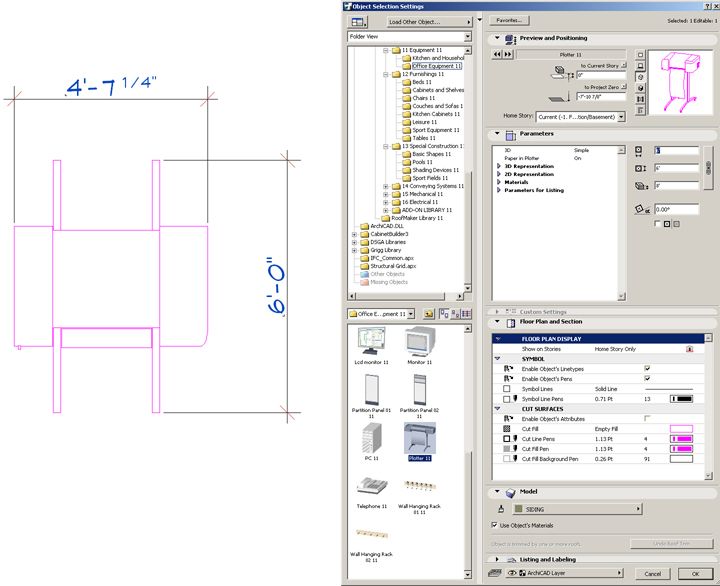Click the OK button
The image size is (720, 586).
click(x=695, y=574)
